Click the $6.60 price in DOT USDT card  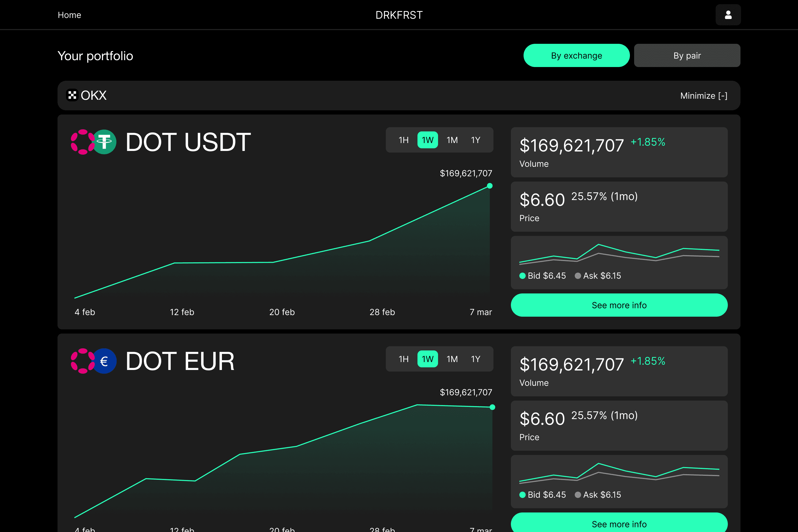(x=542, y=200)
